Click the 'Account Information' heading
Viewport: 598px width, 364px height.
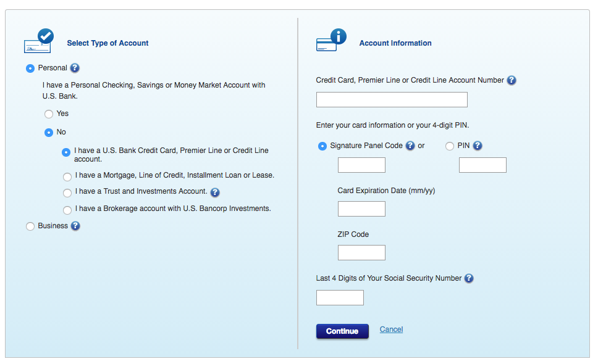tap(395, 43)
